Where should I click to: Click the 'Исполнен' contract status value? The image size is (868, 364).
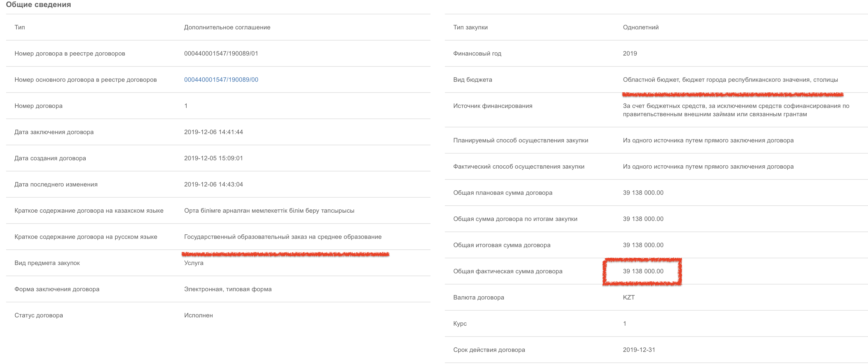point(198,315)
